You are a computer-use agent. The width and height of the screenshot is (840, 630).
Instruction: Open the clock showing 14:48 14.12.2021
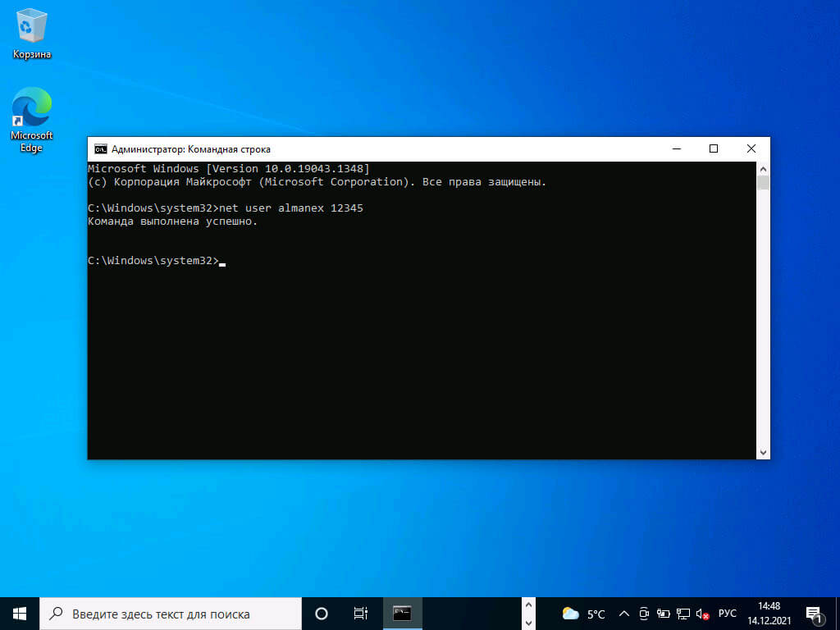click(x=769, y=614)
